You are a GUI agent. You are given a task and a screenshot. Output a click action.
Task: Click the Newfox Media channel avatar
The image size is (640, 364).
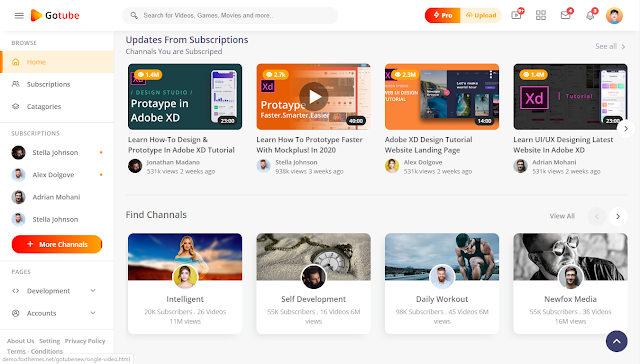click(570, 277)
